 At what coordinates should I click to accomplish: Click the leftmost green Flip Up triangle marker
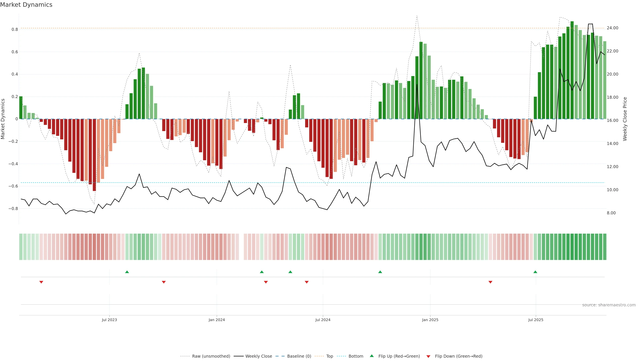(x=127, y=272)
